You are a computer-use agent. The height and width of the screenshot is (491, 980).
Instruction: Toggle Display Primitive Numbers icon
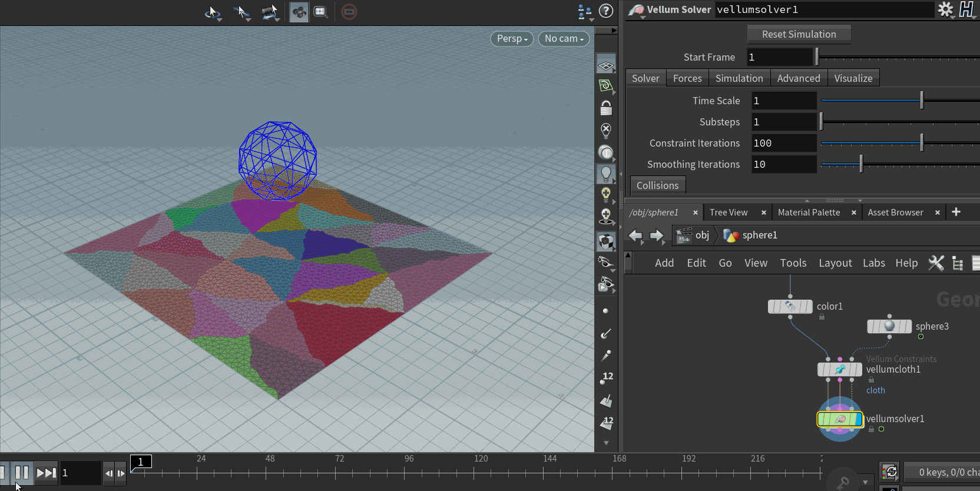click(x=606, y=423)
